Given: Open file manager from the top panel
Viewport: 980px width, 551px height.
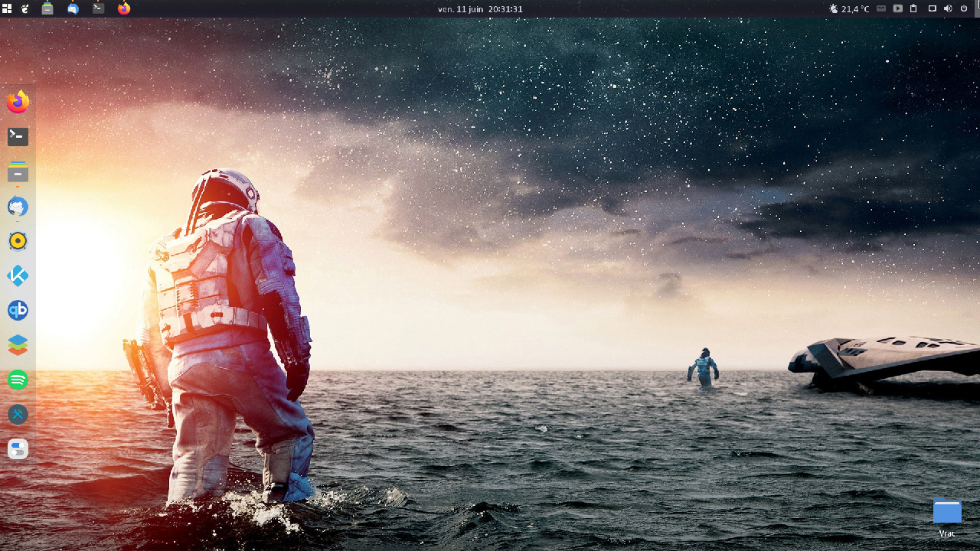Looking at the screenshot, I should (x=47, y=8).
